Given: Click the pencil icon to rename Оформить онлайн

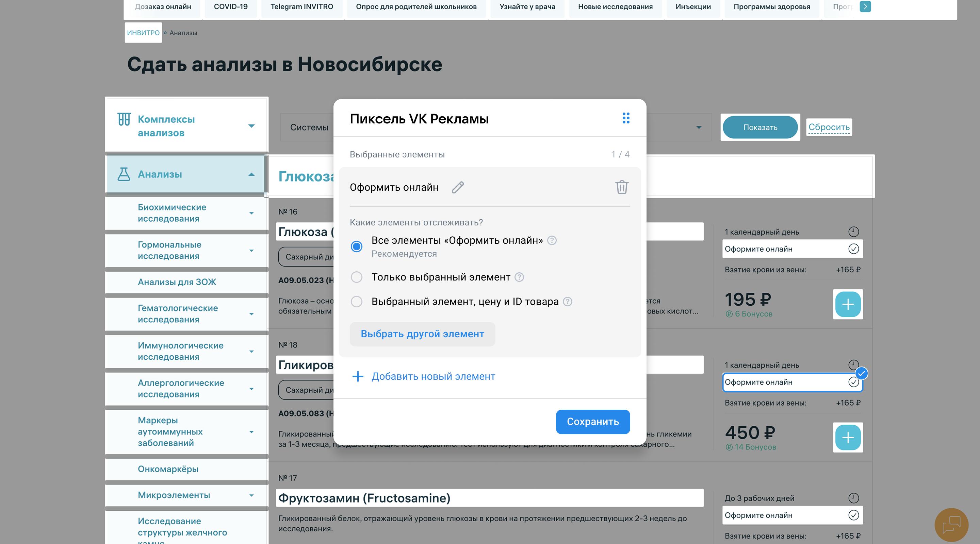Looking at the screenshot, I should (458, 187).
